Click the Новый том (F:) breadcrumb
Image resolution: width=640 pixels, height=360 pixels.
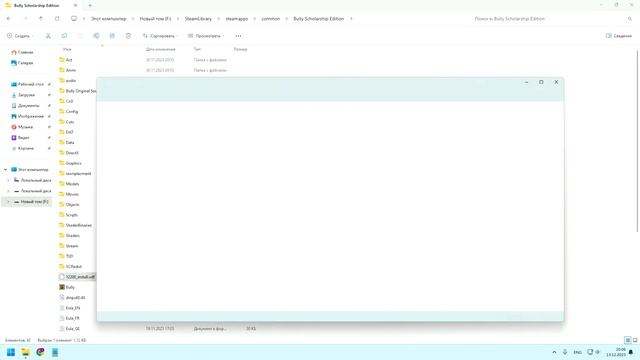(x=155, y=19)
